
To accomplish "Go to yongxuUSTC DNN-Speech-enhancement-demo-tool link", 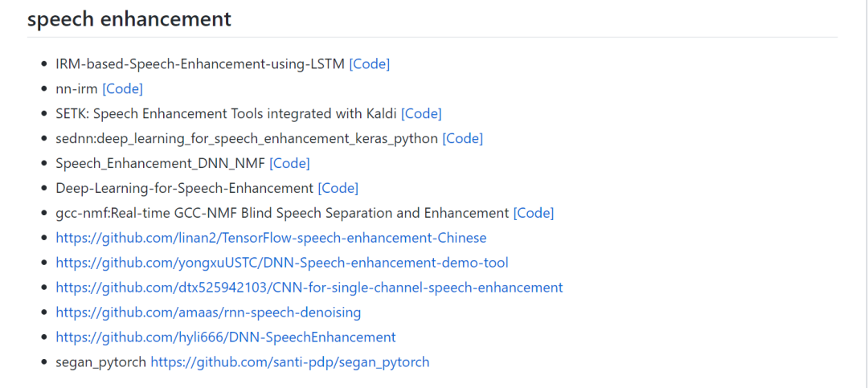I will tap(281, 263).
